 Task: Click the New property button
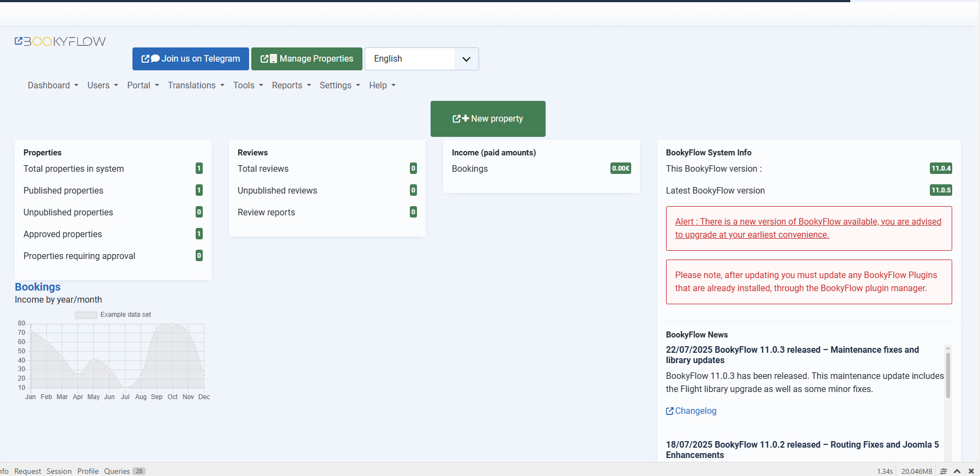(488, 119)
